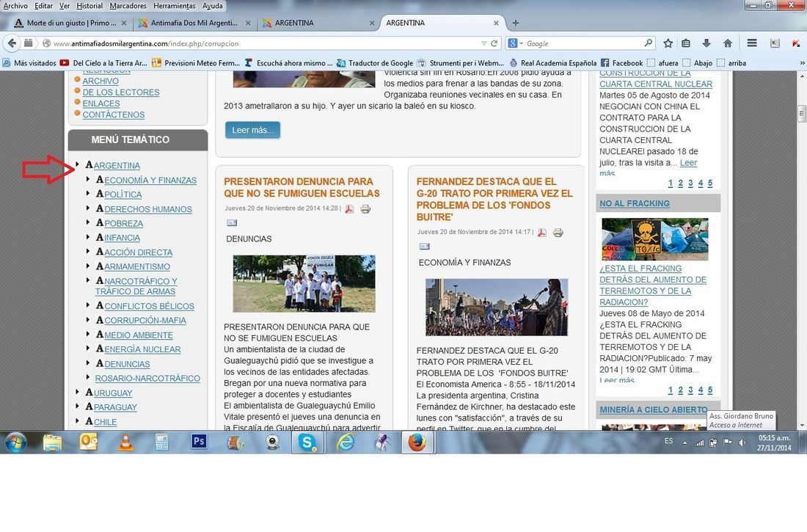Open the Ayuda menu
The width and height of the screenshot is (807, 532).
213,6
